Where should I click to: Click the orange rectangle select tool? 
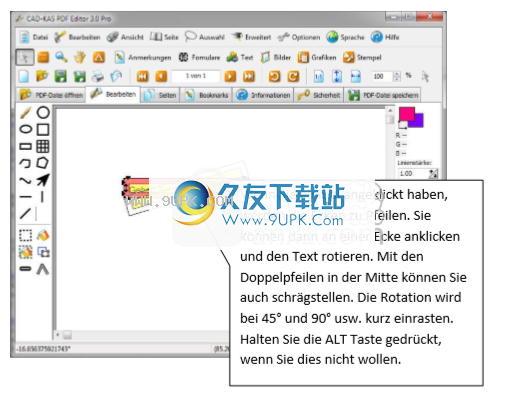[43, 57]
